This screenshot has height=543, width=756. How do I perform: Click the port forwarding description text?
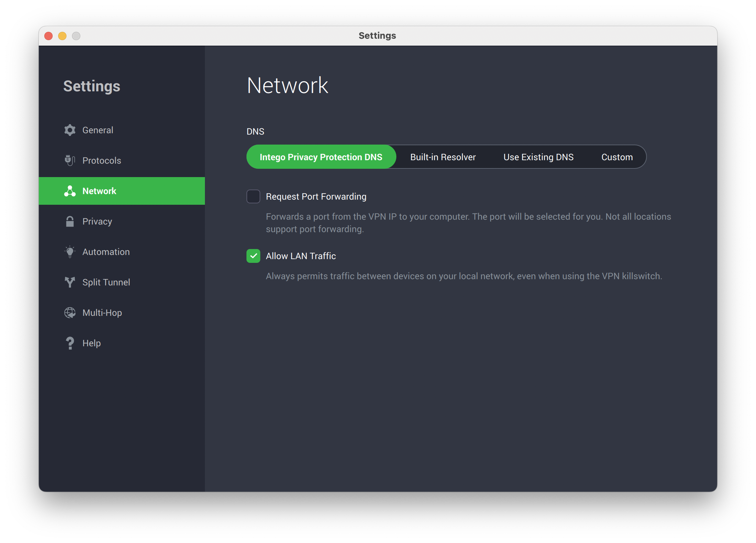click(468, 223)
